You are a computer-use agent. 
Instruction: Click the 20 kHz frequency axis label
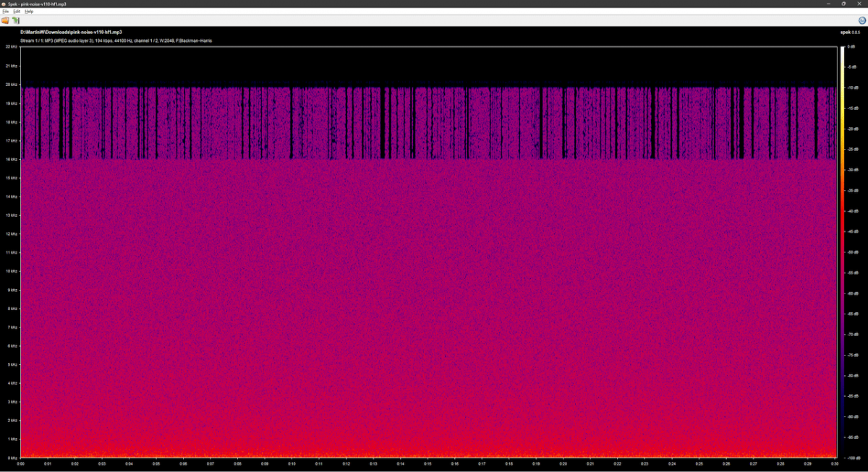click(11, 84)
